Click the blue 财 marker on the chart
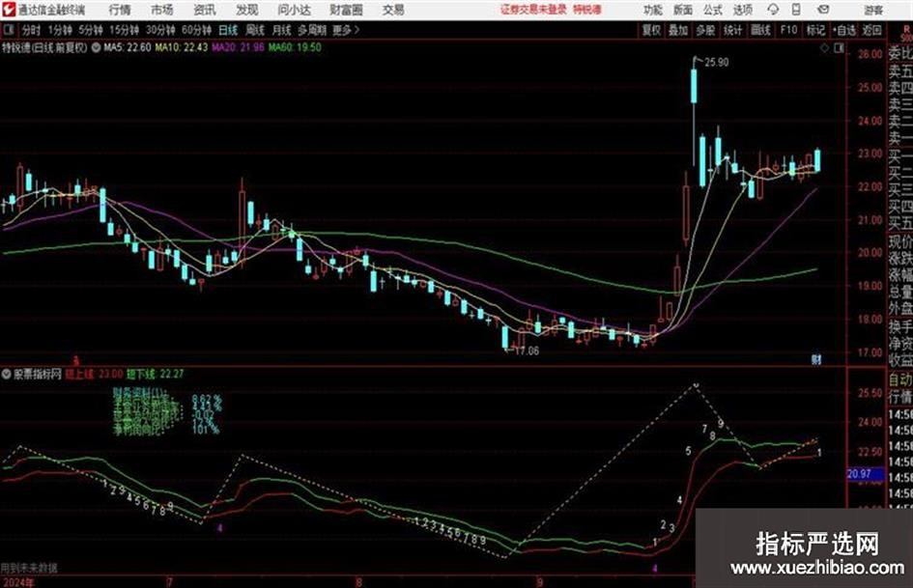This screenshot has height=588, width=913. tap(816, 359)
